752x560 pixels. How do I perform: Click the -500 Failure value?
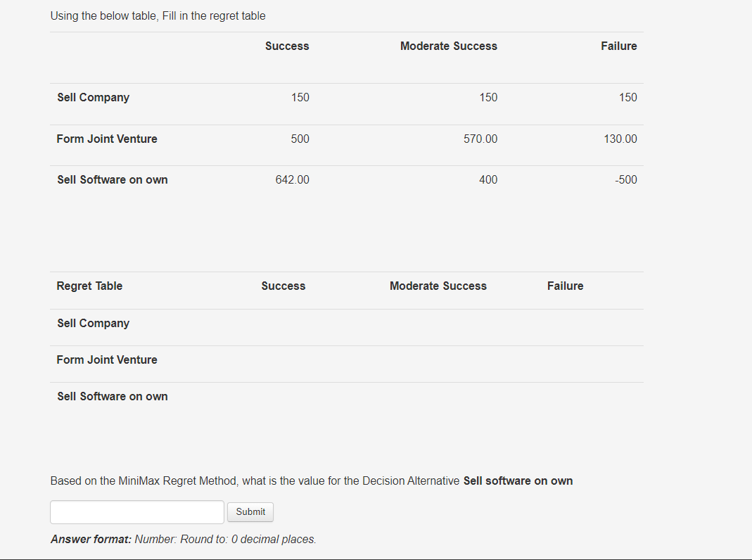pyautogui.click(x=626, y=180)
